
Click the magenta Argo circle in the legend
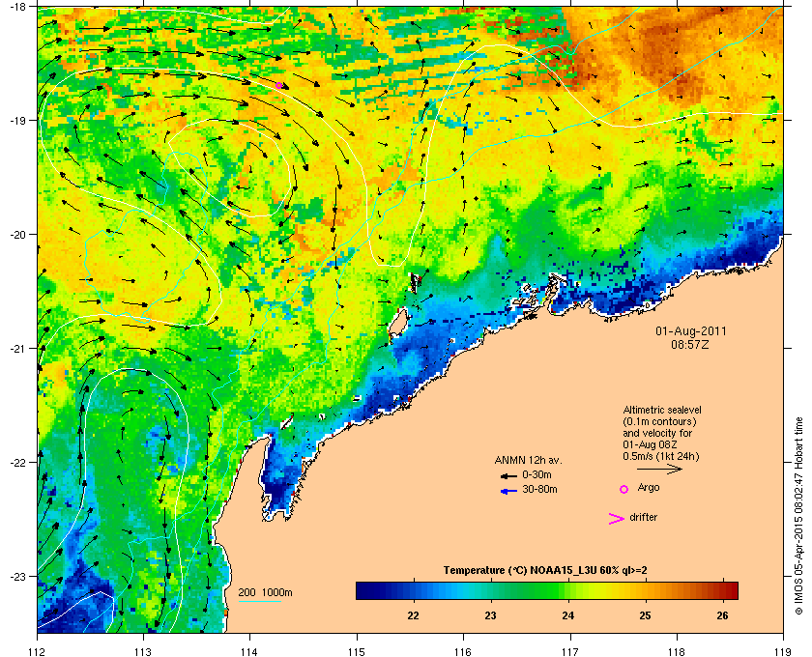(x=624, y=489)
